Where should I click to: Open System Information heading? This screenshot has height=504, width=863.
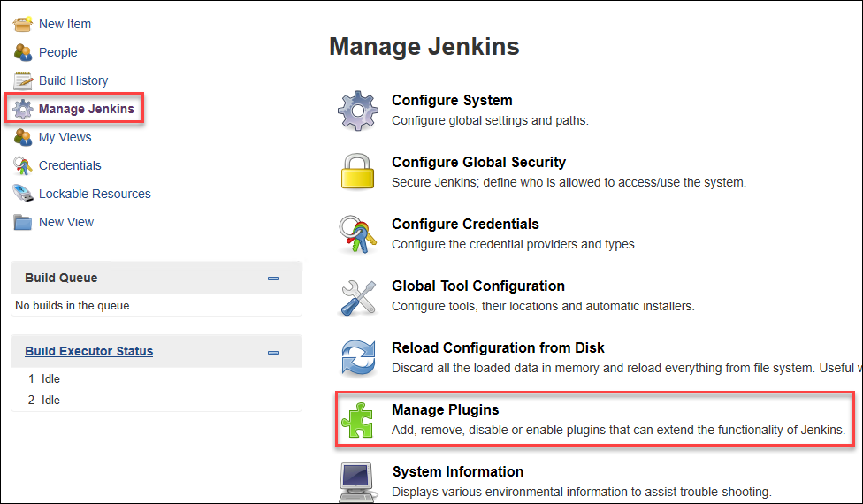tap(458, 471)
